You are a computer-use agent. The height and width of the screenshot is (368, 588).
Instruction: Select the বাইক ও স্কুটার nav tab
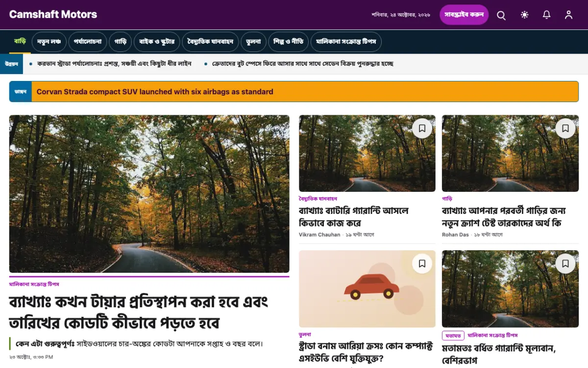pos(157,42)
